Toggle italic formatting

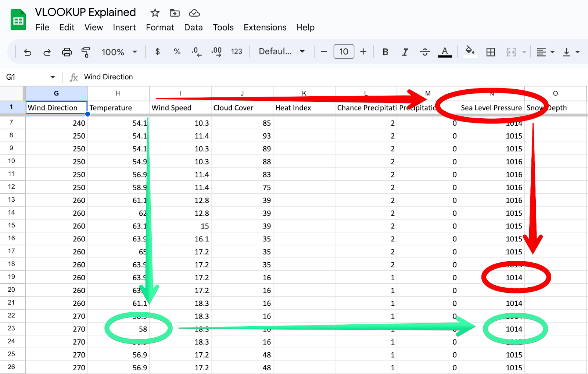[x=405, y=52]
